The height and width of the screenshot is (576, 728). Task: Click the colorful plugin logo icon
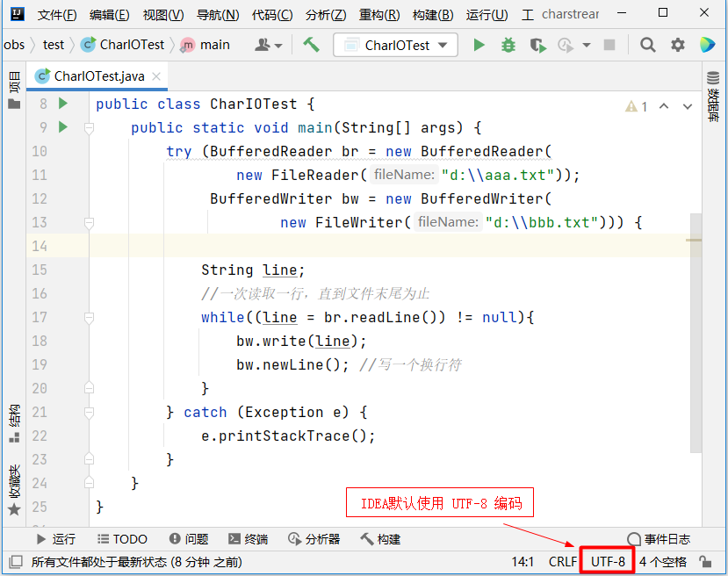(x=707, y=45)
